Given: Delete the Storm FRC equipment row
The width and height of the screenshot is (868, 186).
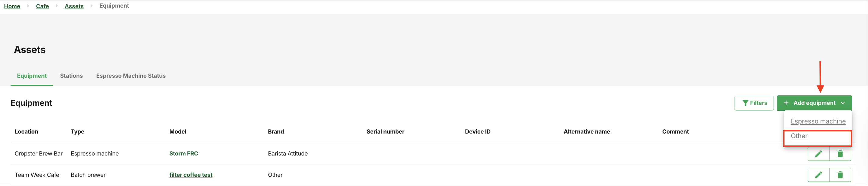Looking at the screenshot, I should [x=840, y=154].
